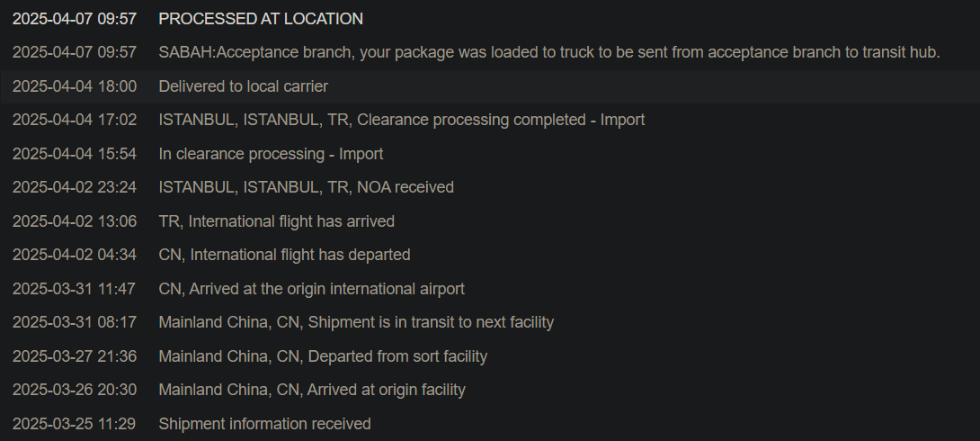Select Shipment is in transit to next facility
The height and width of the screenshot is (441, 980).
(356, 322)
